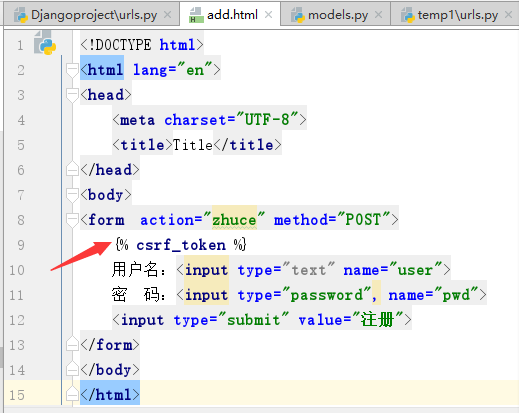Click the lang="en" attribute
Image resolution: width=519 pixels, height=413 pixels.
(x=173, y=70)
